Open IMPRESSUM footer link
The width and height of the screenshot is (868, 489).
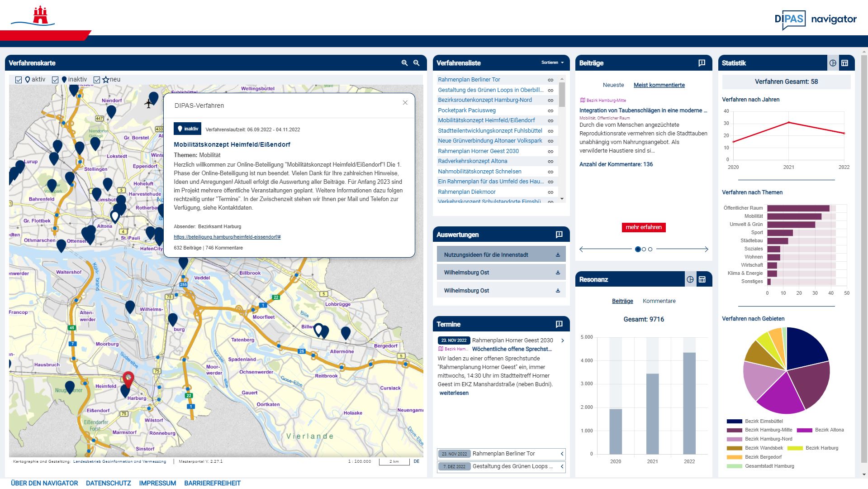(x=157, y=484)
